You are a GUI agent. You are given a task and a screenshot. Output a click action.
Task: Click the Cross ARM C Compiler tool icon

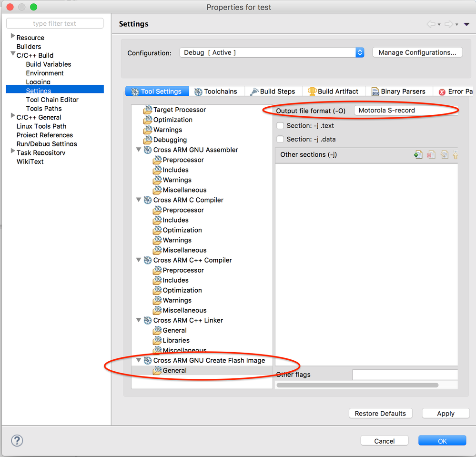[x=148, y=200]
